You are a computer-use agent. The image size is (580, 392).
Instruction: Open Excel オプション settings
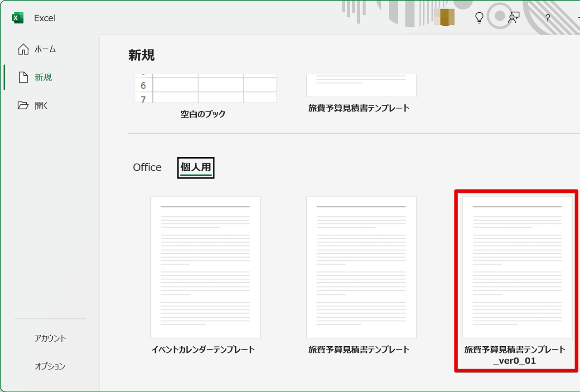point(50,366)
